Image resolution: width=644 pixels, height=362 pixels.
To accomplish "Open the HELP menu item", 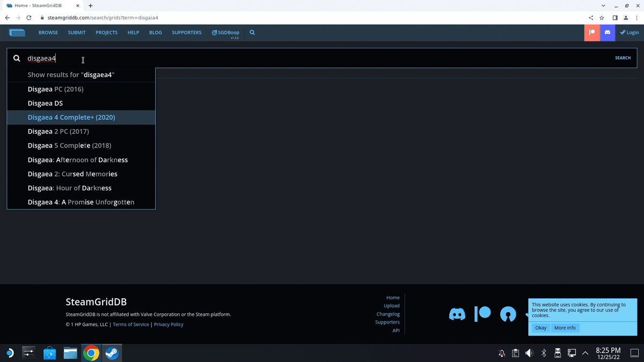I will [133, 33].
